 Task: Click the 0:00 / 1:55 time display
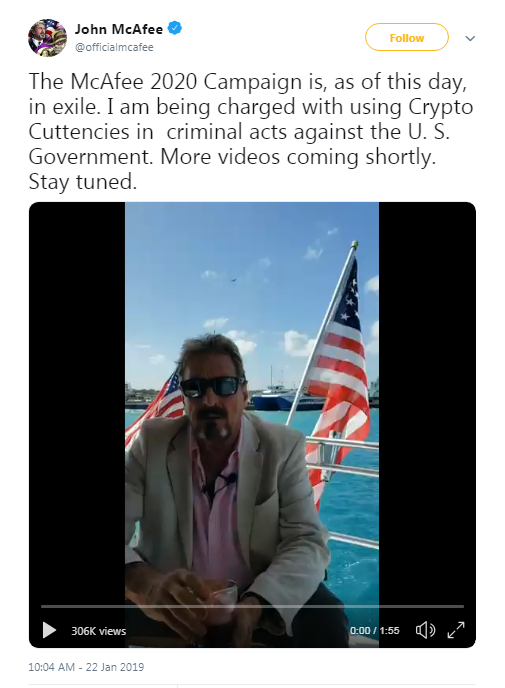(375, 631)
